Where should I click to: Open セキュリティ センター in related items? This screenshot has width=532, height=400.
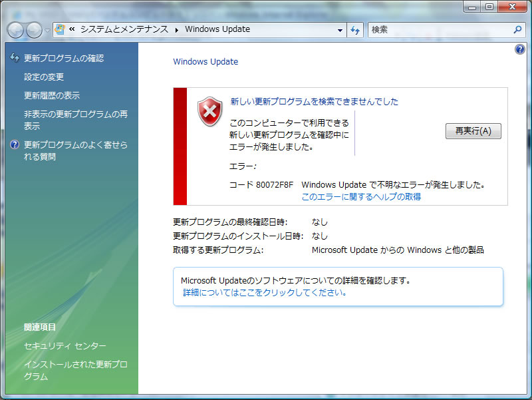coord(65,346)
